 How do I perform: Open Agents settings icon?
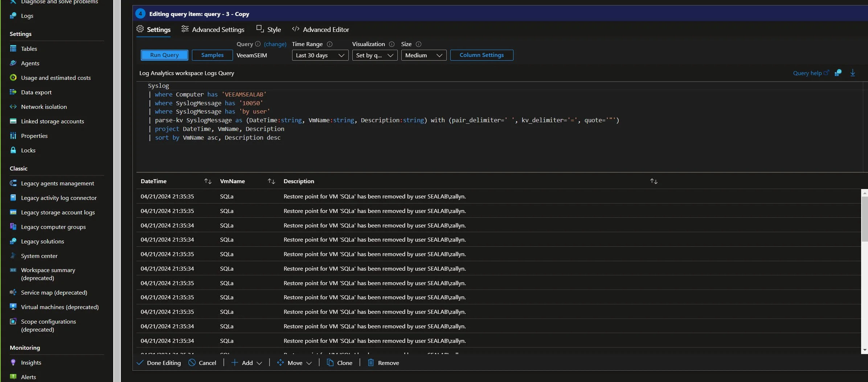(13, 63)
